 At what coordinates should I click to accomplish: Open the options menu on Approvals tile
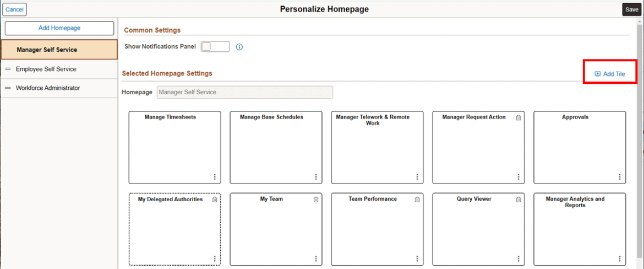620,177
